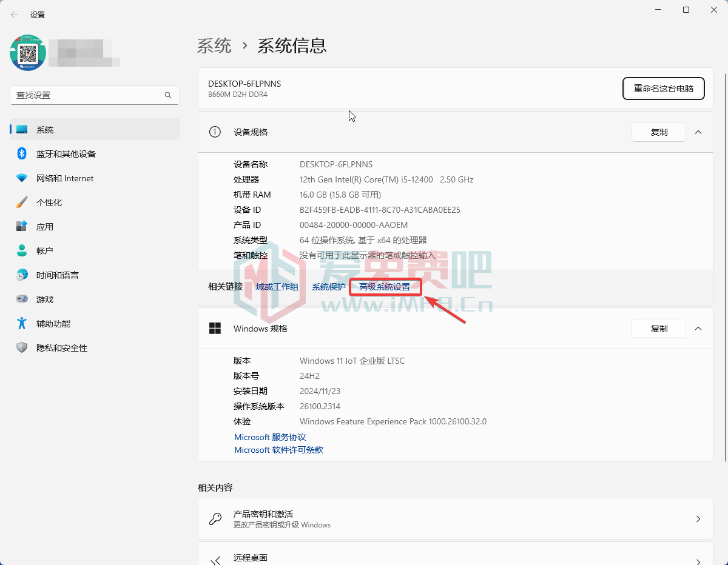
Task: Copy Windows specifications with 复制 button
Action: click(659, 329)
